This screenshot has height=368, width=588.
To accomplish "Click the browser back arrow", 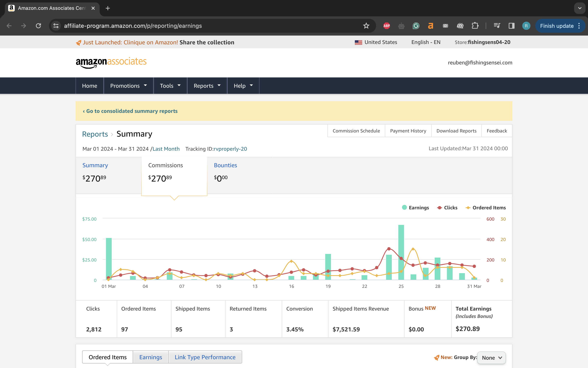I will click(9, 26).
